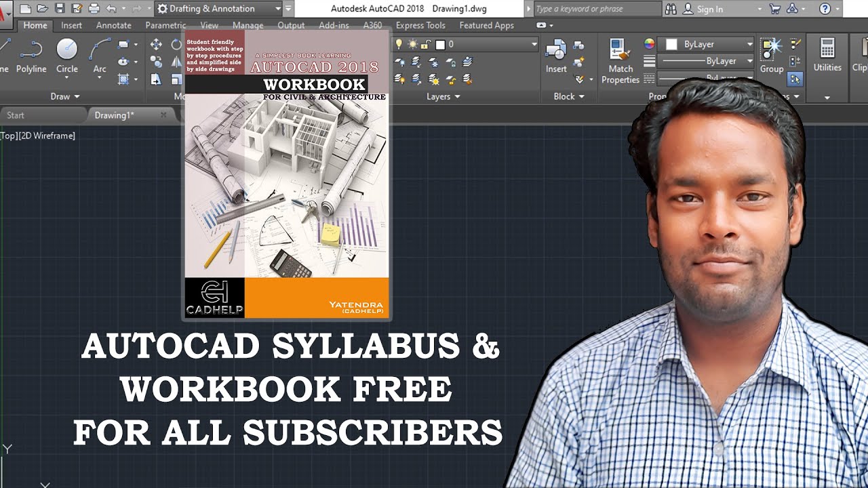
Task: Click the layer 0 color swatch
Action: pyautogui.click(x=440, y=45)
